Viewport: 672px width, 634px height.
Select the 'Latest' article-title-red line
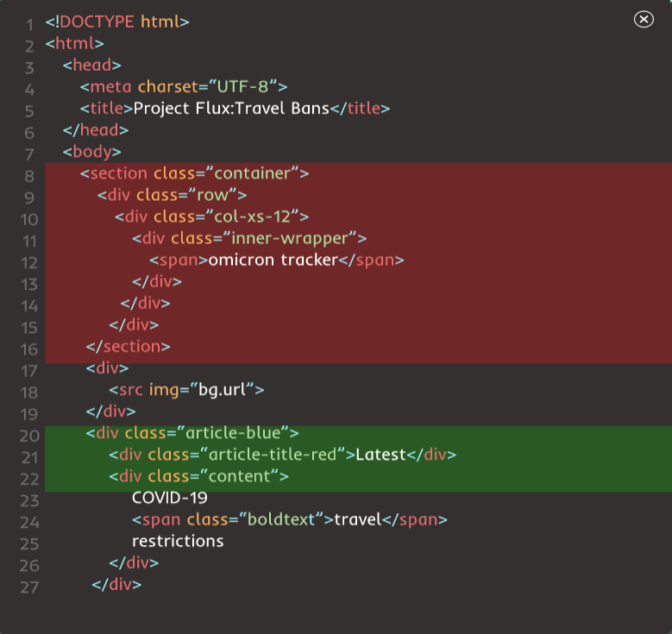[282, 455]
